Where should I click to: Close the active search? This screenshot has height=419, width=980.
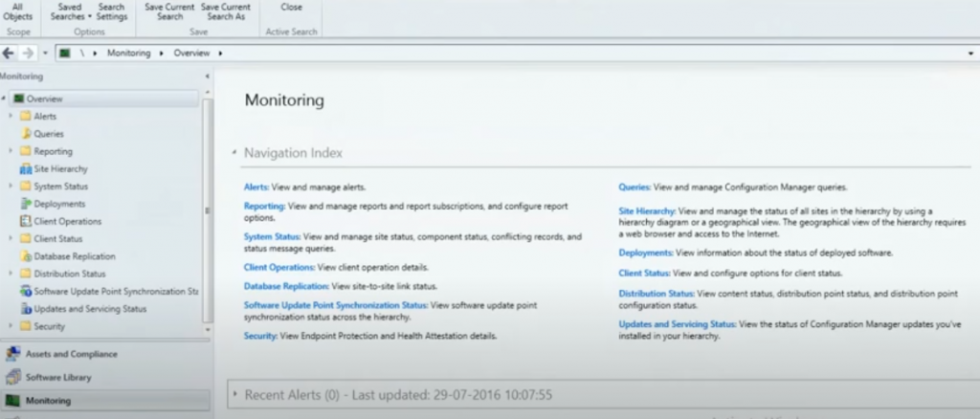click(x=291, y=8)
